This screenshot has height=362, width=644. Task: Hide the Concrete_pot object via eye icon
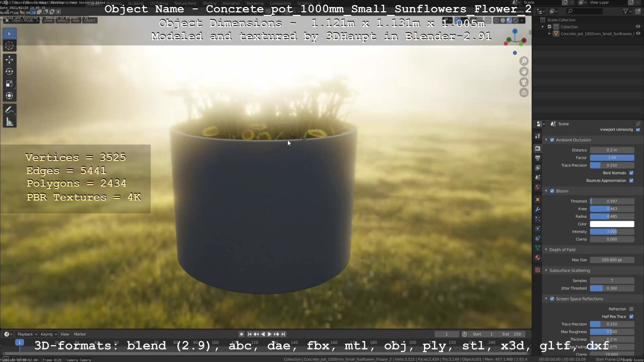click(x=638, y=34)
